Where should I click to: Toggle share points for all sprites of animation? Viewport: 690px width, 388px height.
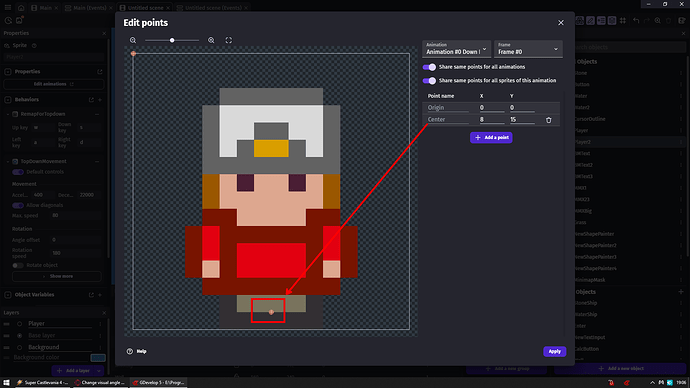coord(429,81)
